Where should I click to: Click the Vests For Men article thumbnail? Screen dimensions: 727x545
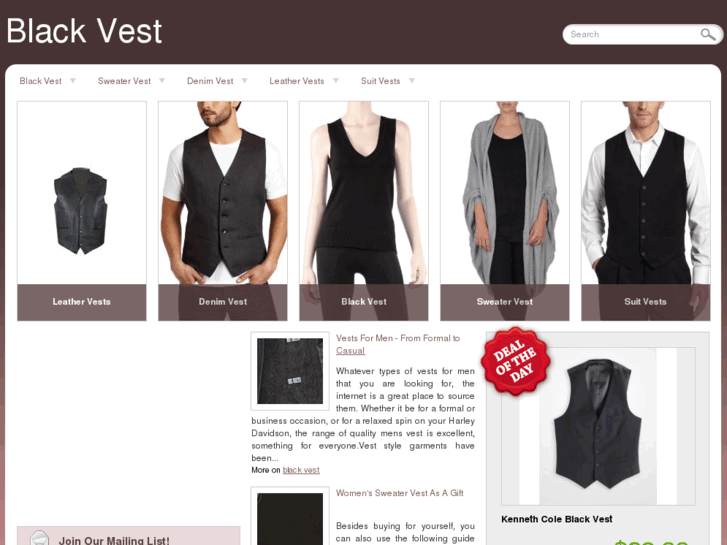pos(290,371)
